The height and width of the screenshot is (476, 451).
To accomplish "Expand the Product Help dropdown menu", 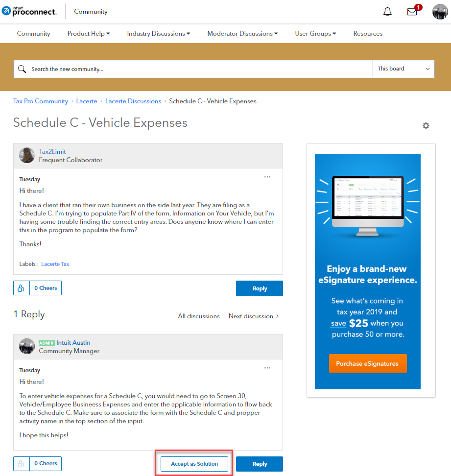I will point(88,34).
